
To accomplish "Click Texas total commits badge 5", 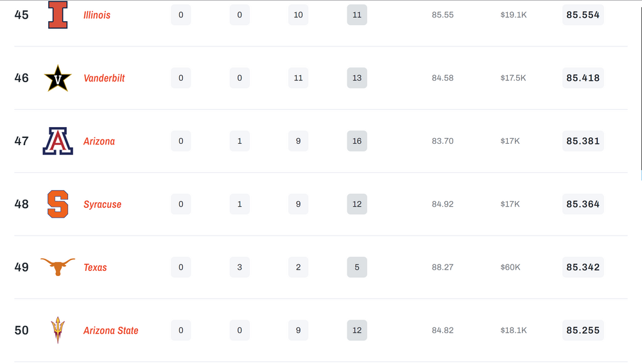I will pyautogui.click(x=357, y=267).
